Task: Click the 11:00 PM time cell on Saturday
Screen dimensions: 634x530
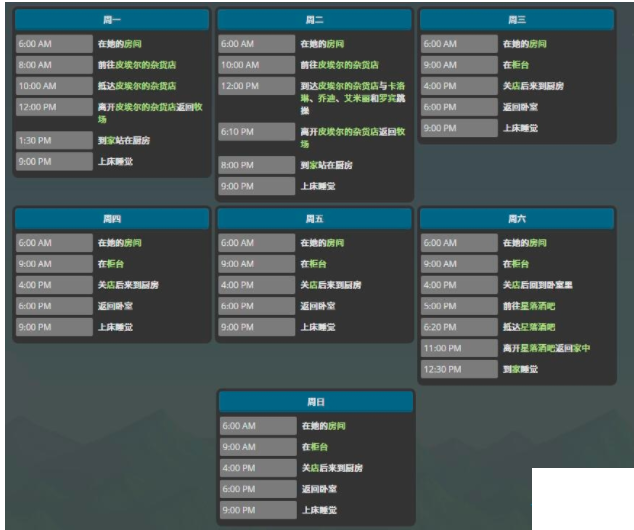Action: click(459, 348)
